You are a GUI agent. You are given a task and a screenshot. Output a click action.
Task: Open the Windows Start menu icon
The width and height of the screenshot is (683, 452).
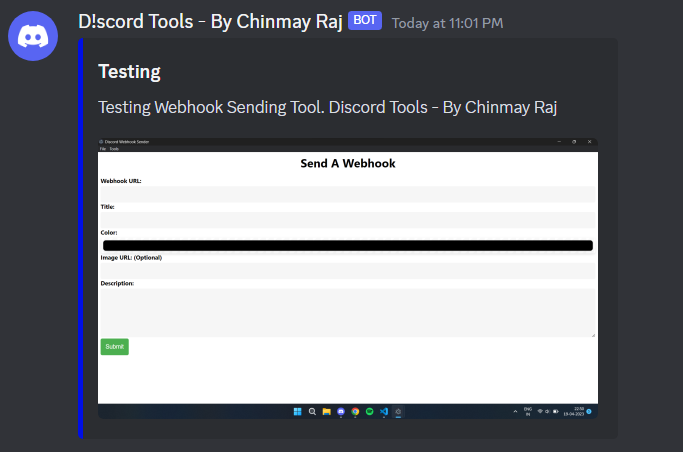[298, 412]
